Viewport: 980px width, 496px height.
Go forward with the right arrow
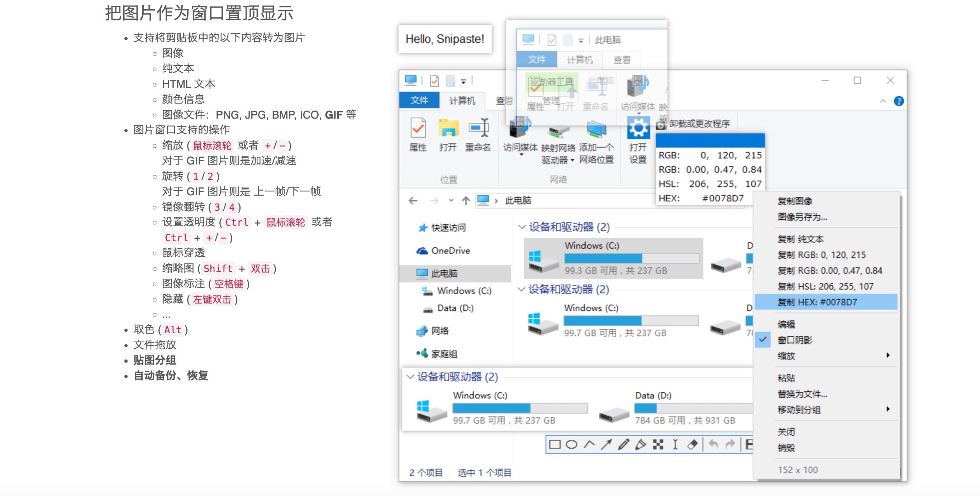434,200
